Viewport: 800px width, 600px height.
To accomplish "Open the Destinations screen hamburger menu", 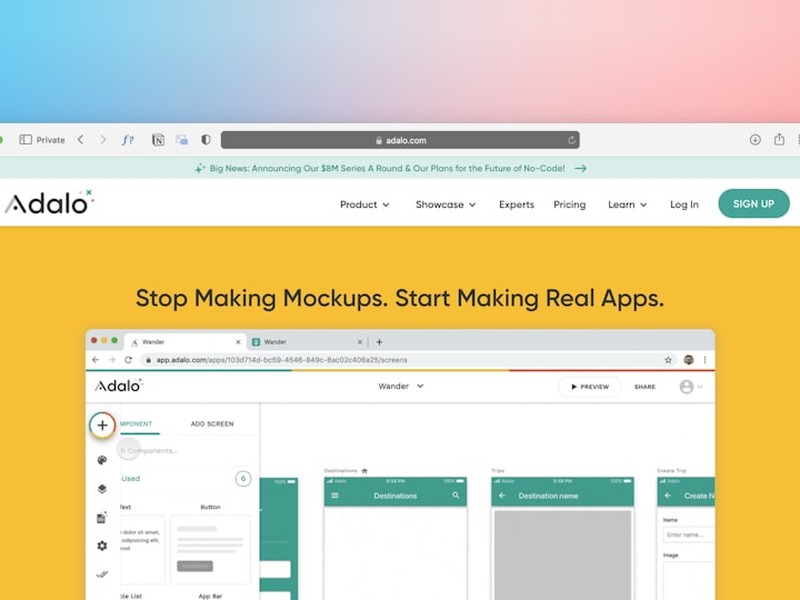I will click(335, 495).
